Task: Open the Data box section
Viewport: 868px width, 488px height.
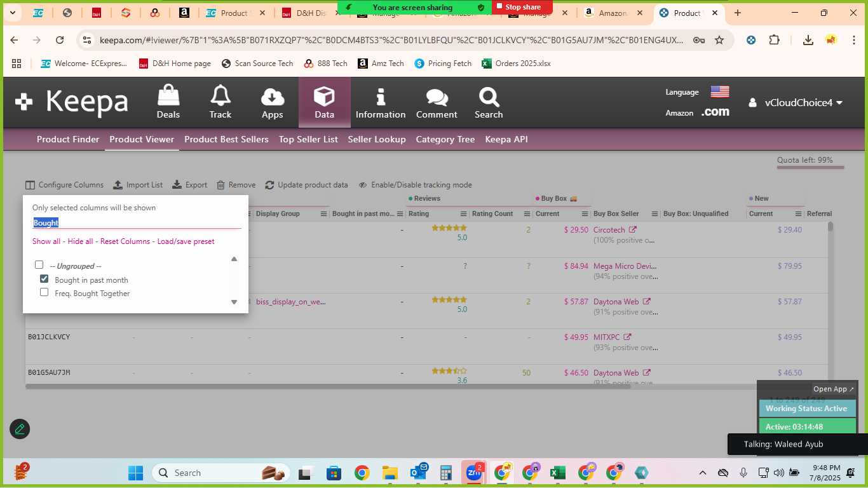Action: [324, 102]
